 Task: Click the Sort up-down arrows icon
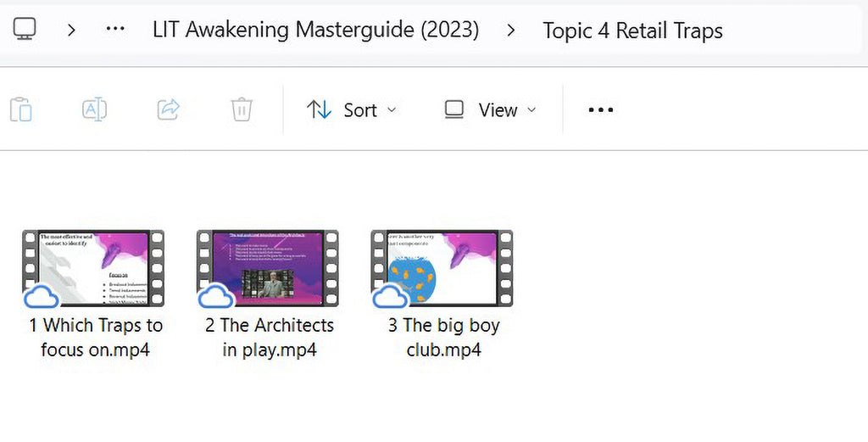320,109
